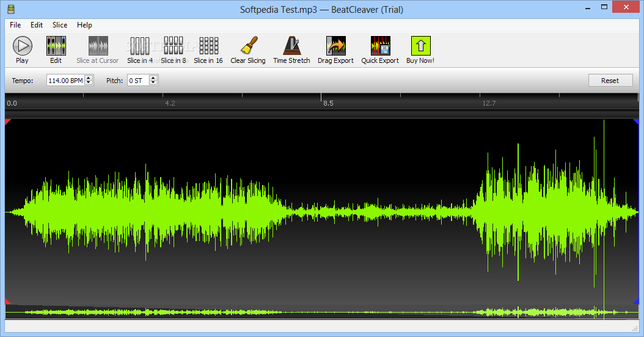Select the red start marker above the waveform
The image size is (644, 337).
pyautogui.click(x=7, y=122)
